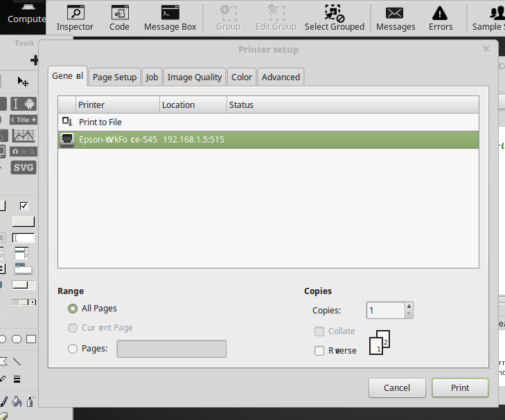Click the Sample Stacks toolbar icon
Image resolution: width=505 pixels, height=420 pixels.
[x=488, y=18]
